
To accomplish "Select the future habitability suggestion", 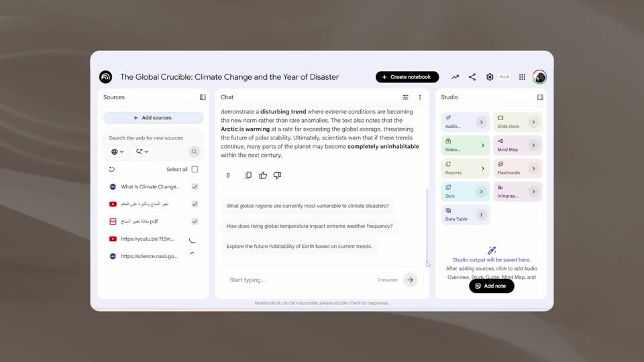I will tap(299, 246).
